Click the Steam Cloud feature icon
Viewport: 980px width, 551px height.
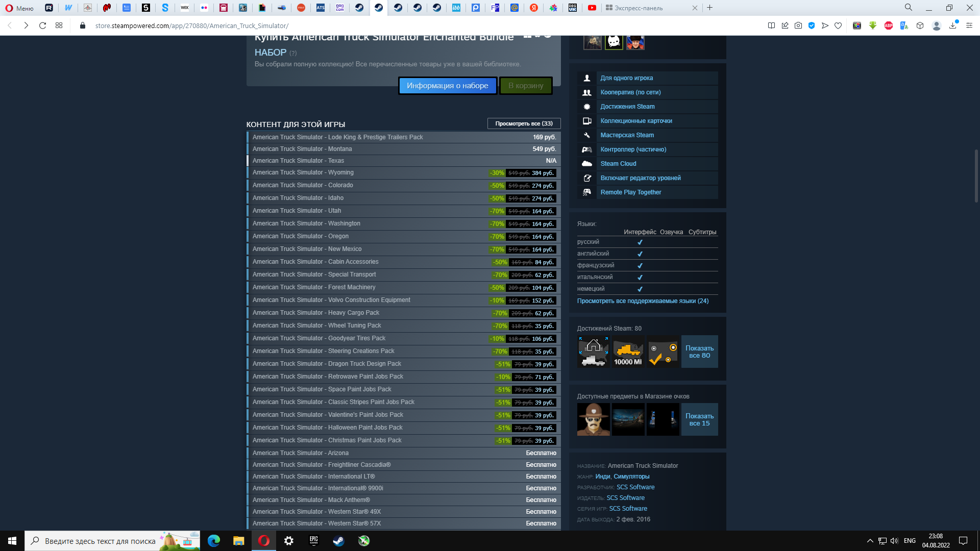587,164
